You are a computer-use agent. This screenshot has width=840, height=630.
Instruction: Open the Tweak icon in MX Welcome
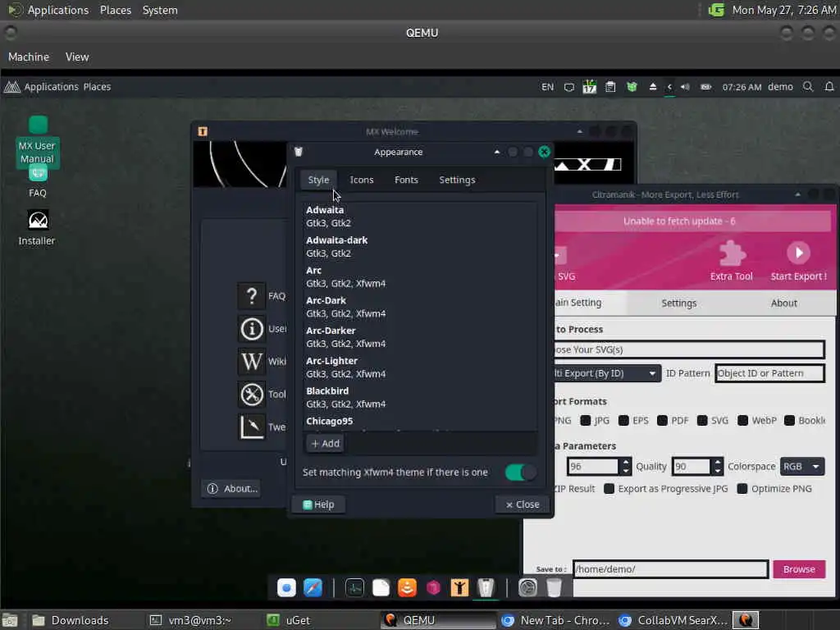pyautogui.click(x=251, y=427)
